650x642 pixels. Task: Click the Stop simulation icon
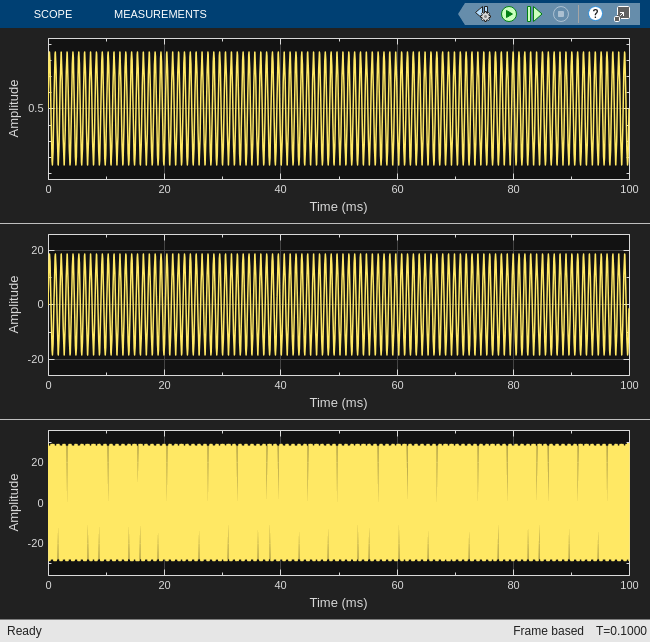(561, 14)
